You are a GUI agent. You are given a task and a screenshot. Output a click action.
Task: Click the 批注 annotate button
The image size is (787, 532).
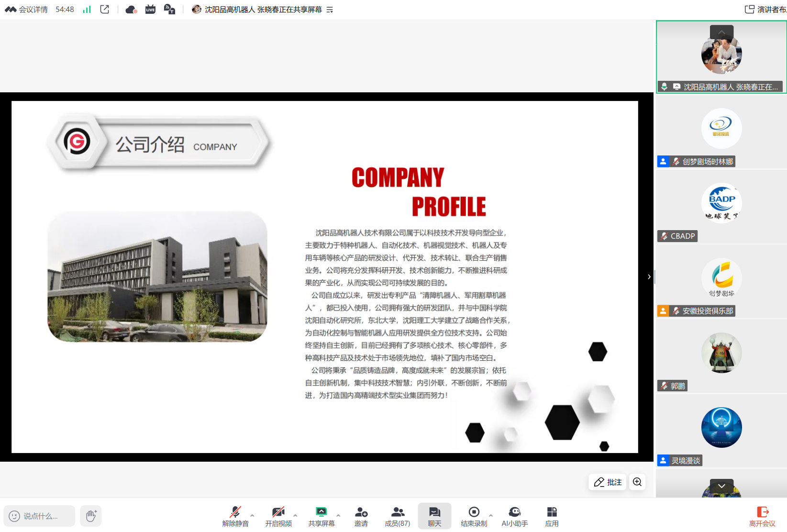[608, 482]
